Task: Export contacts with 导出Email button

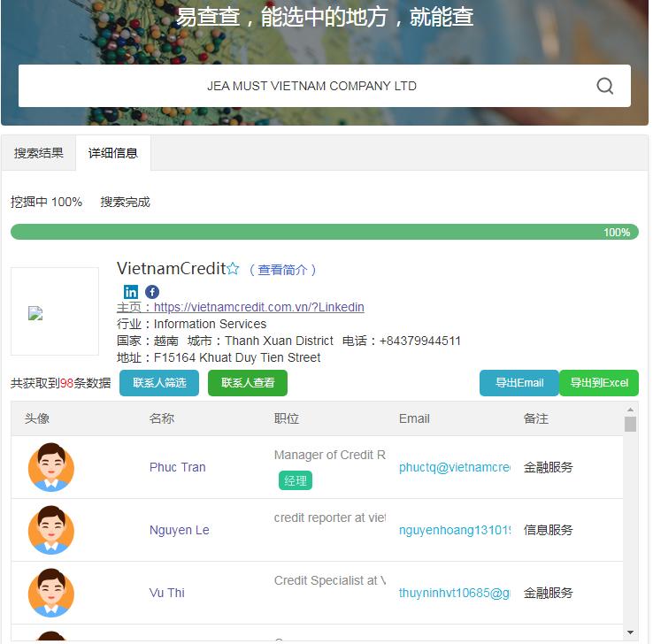Action: [x=519, y=382]
